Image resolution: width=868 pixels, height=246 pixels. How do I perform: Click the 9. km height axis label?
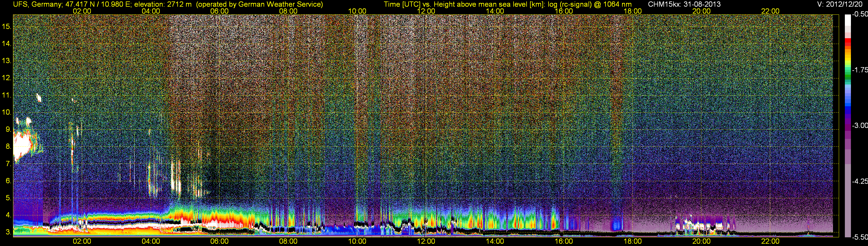click(x=8, y=129)
